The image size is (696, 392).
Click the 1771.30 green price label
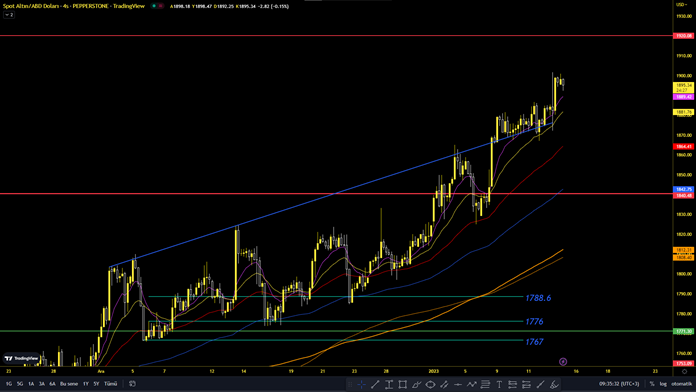(683, 331)
